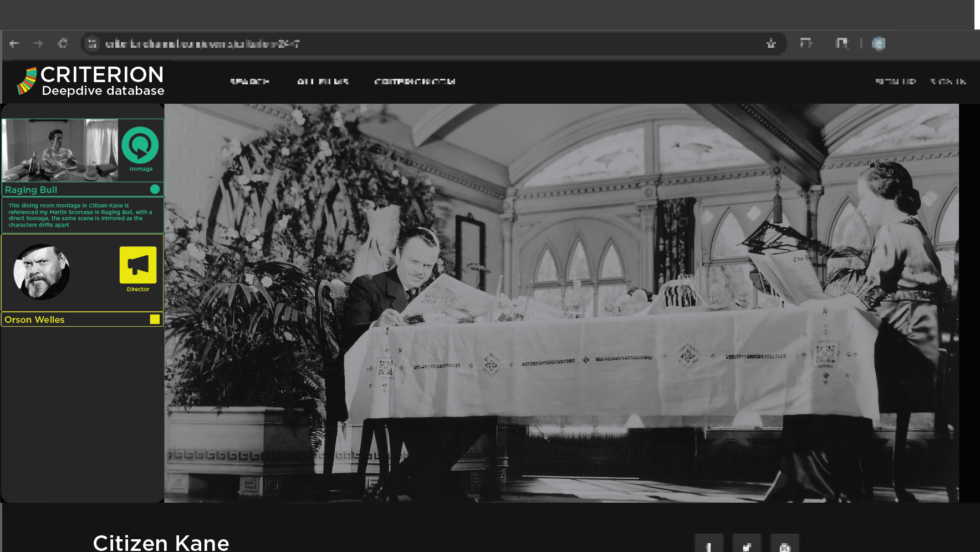Click the browser forward arrow
The width and height of the screenshot is (980, 552).
(x=38, y=43)
